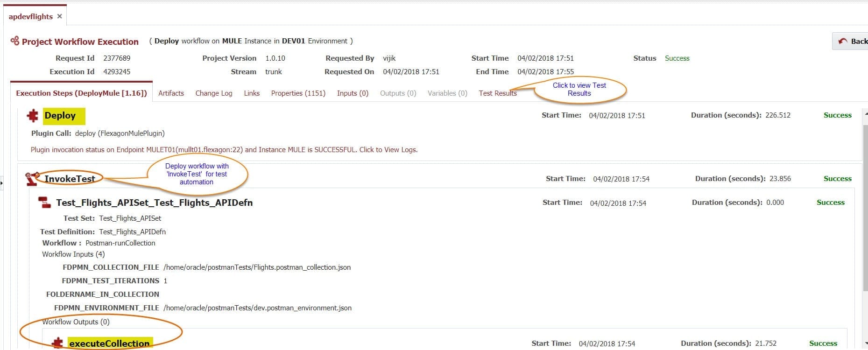
Task: Click the FOLDERNAME_IN_COLLECTION label
Action: point(103,294)
